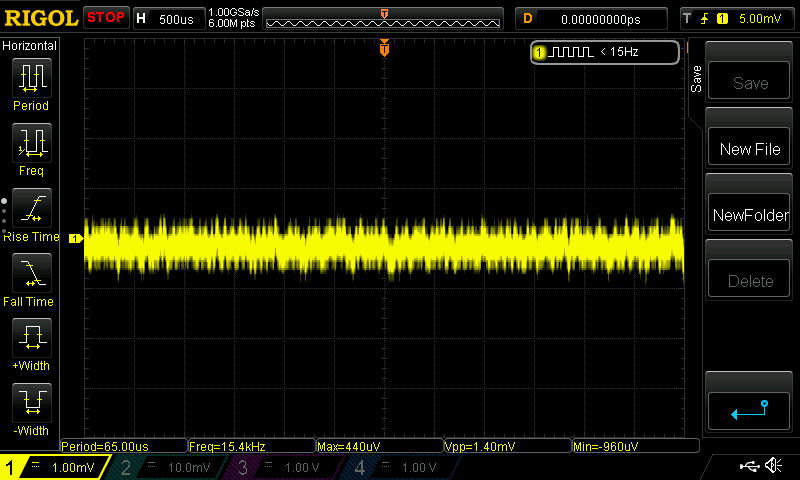Click the frequency counter < 15Hz box
The height and width of the screenshot is (480, 800).
click(x=605, y=52)
